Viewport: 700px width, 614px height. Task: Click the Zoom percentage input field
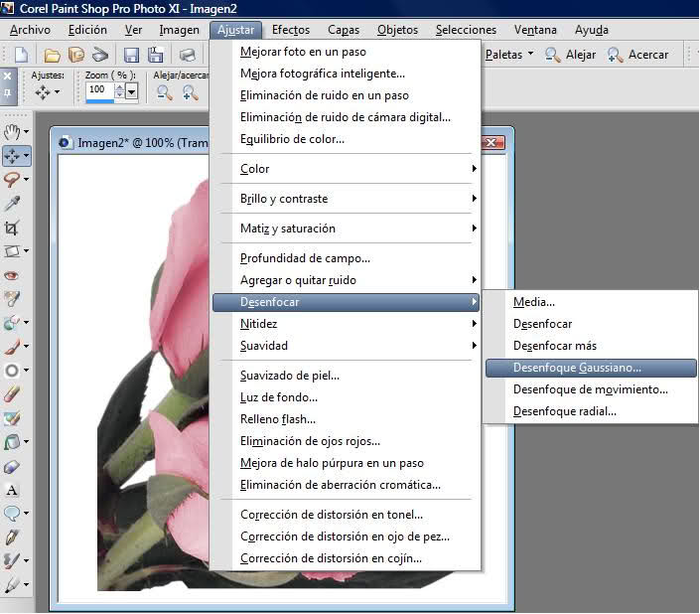(100, 89)
